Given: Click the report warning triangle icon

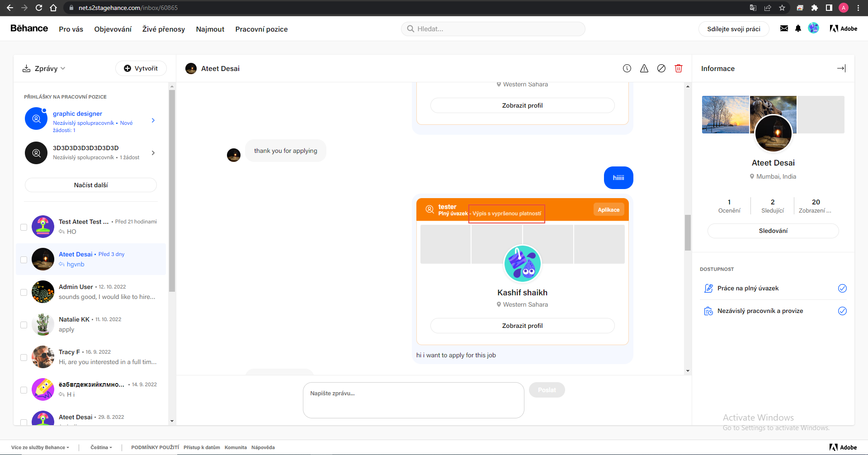Looking at the screenshot, I should pyautogui.click(x=644, y=68).
